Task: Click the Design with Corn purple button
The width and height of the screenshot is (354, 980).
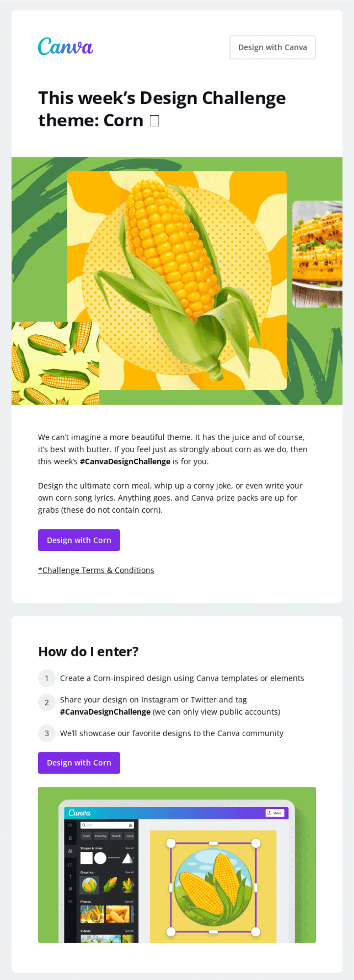Action: [79, 540]
